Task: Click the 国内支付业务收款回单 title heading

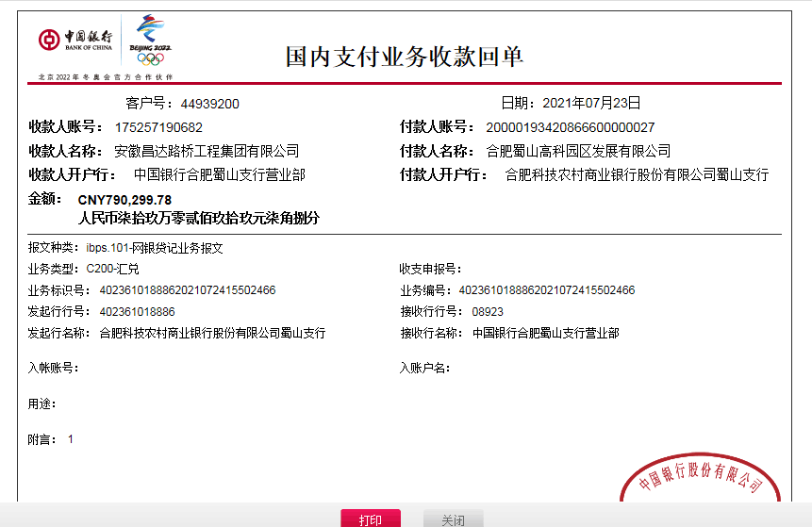Action: tap(405, 57)
